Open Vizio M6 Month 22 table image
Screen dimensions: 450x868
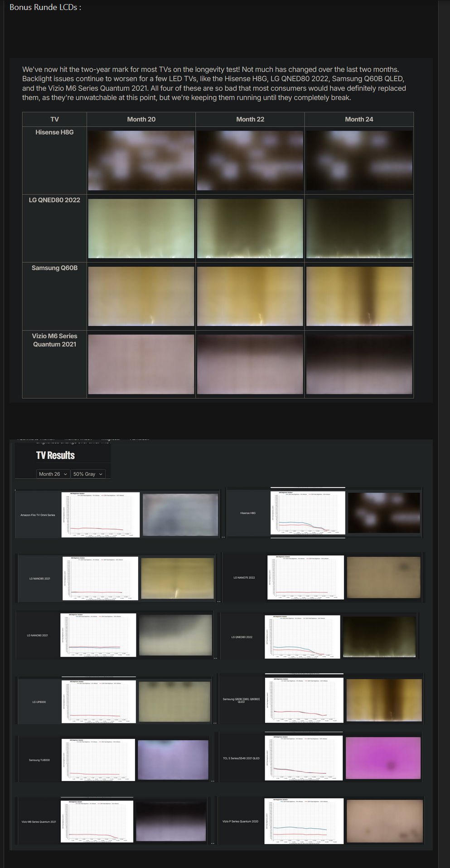[250, 364]
